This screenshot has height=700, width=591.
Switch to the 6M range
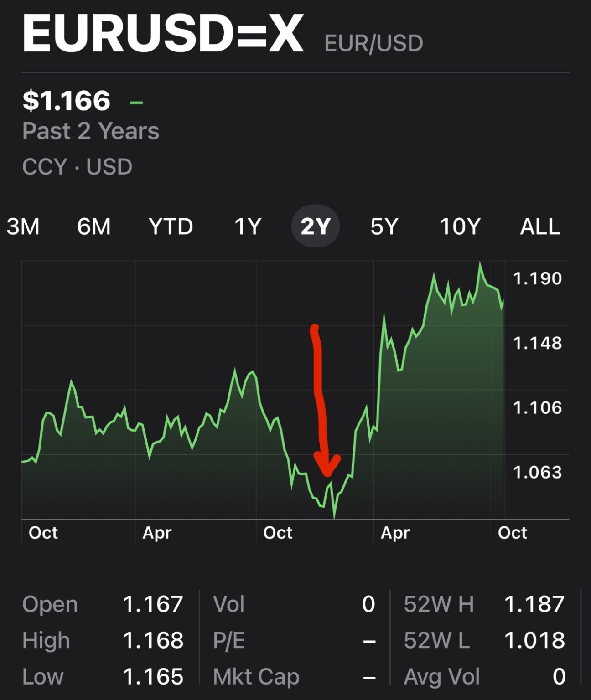pyautogui.click(x=94, y=226)
